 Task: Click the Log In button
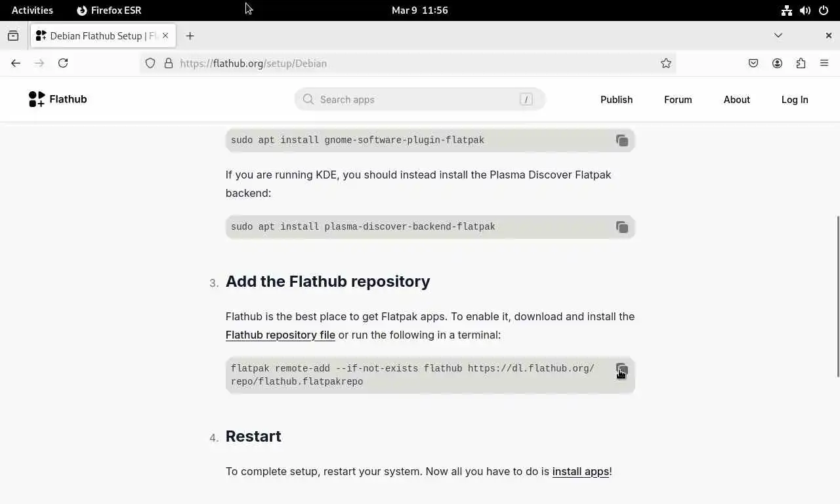(795, 100)
